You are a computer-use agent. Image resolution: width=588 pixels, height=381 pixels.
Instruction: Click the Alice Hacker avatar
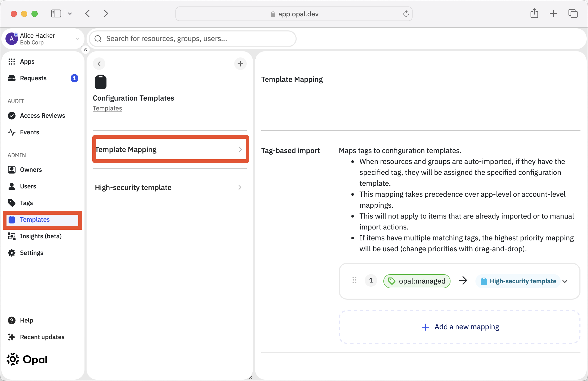(x=12, y=39)
